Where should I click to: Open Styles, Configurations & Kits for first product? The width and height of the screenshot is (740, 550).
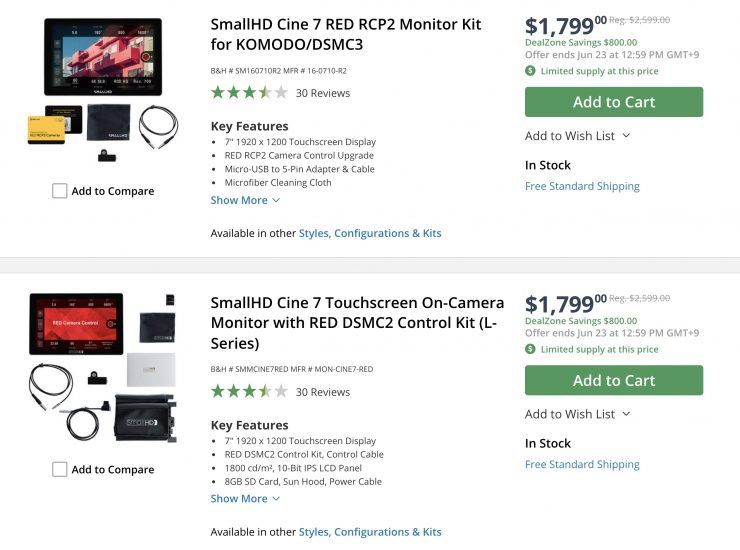370,233
